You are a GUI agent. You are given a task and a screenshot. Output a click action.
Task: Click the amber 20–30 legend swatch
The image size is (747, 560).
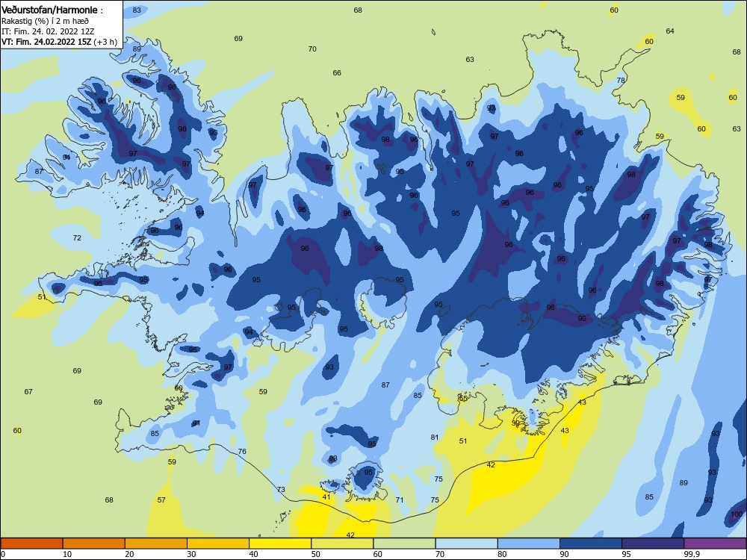pyautogui.click(x=156, y=544)
